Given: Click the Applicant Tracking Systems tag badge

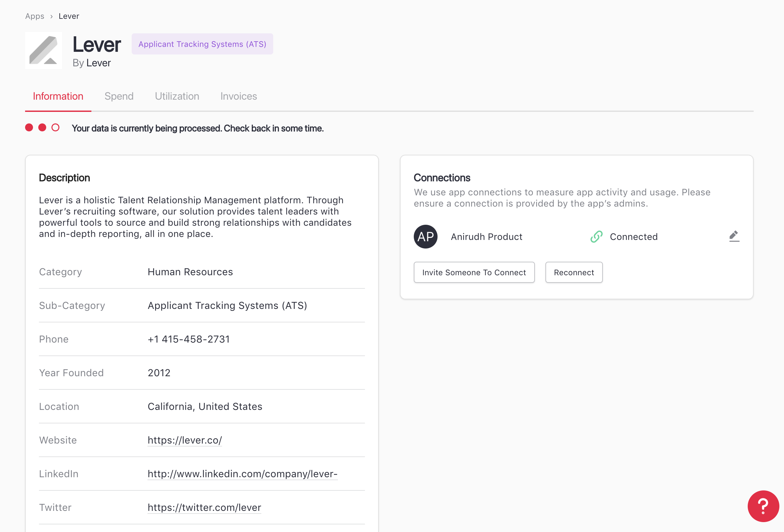Looking at the screenshot, I should point(202,44).
